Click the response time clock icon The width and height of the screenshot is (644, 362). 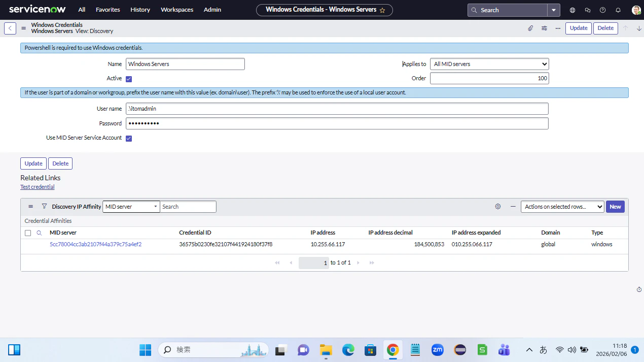(x=639, y=289)
